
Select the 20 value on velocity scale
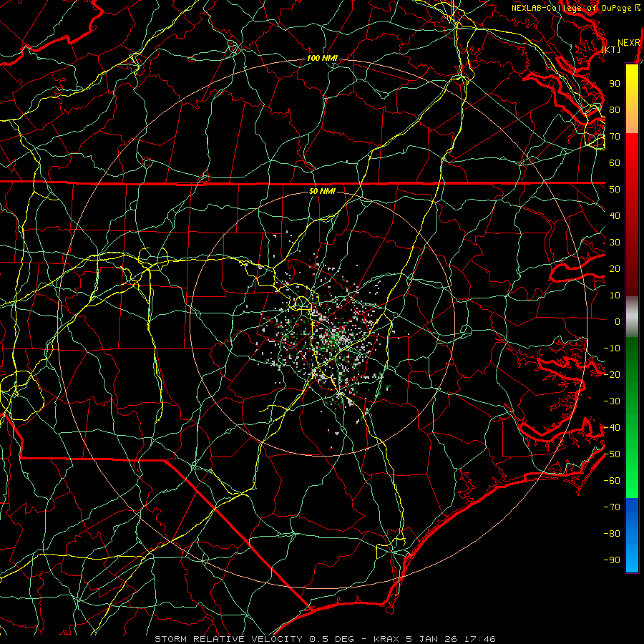615,268
